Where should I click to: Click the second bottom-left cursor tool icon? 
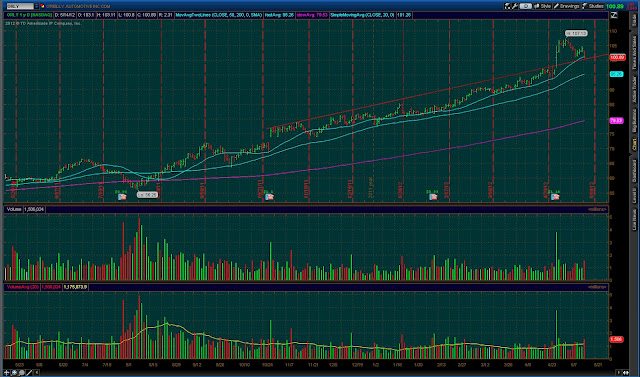tap(14, 373)
